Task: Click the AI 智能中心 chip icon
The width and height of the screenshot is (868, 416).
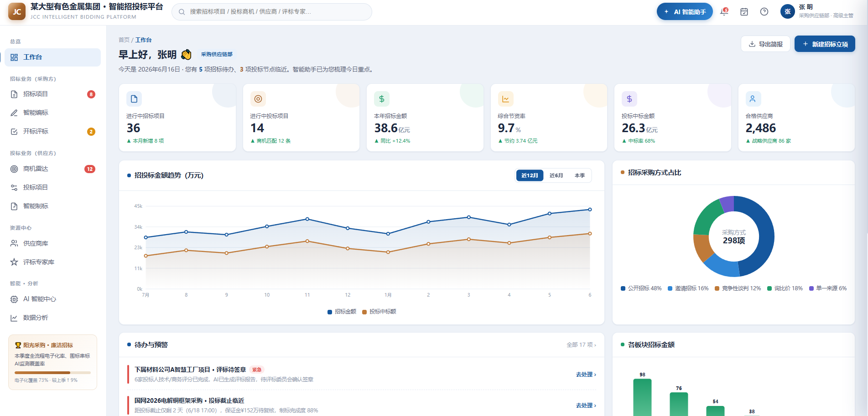Action: coord(14,299)
